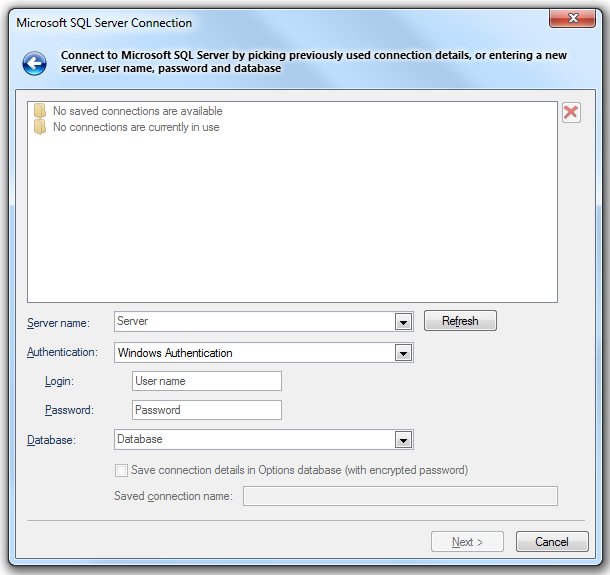
Task: Click the Password input field
Action: (207, 410)
